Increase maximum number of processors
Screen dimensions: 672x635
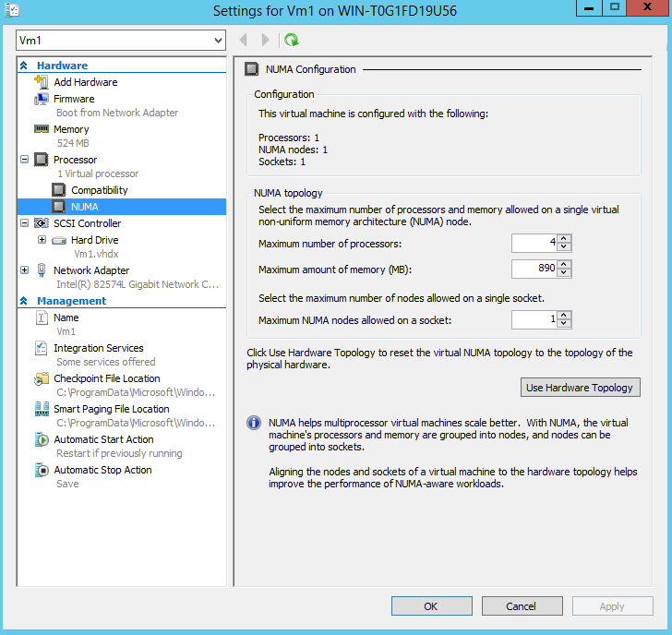pyautogui.click(x=564, y=239)
